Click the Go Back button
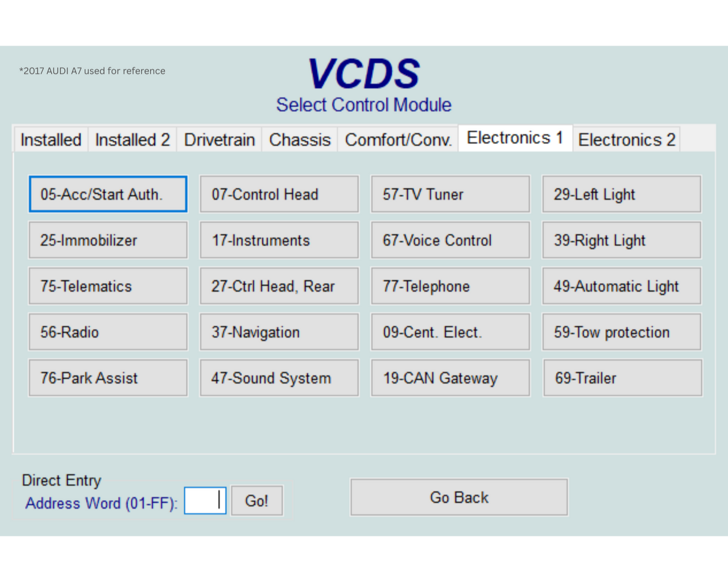The height and width of the screenshot is (582, 728). coord(459,497)
